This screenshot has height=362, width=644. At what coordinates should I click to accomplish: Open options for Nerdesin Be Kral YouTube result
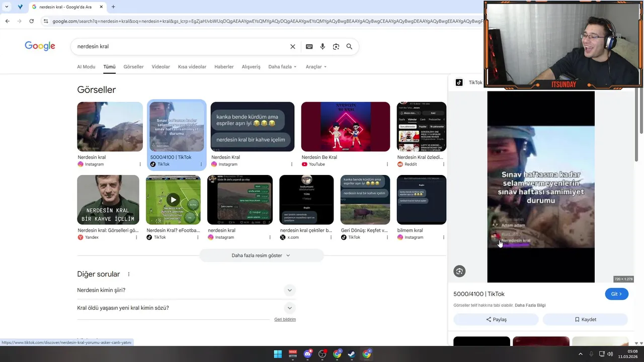click(x=387, y=164)
